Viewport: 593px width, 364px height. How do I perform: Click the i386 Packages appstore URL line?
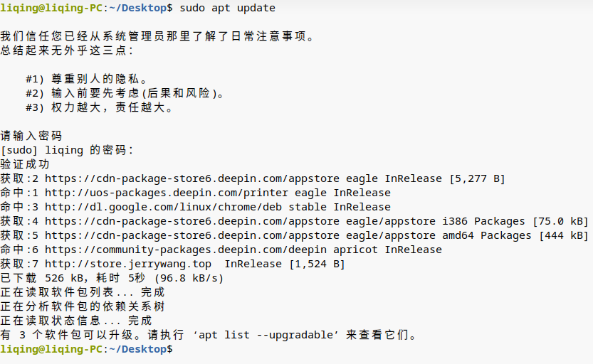click(294, 221)
